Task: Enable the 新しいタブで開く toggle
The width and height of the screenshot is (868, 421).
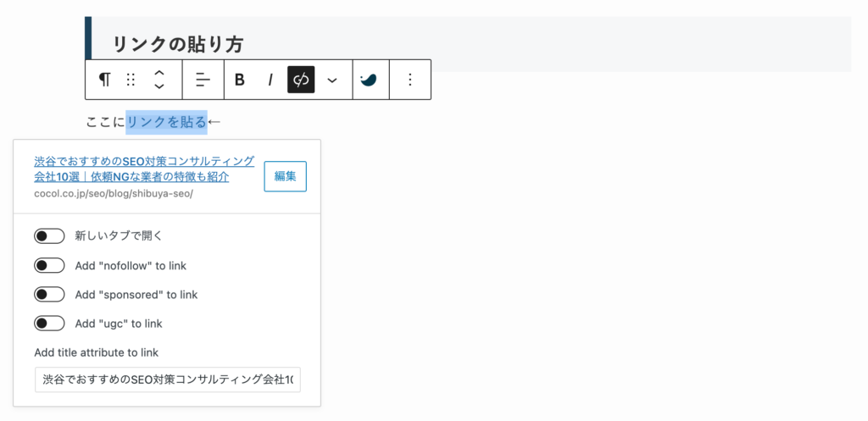Action: [x=49, y=236]
